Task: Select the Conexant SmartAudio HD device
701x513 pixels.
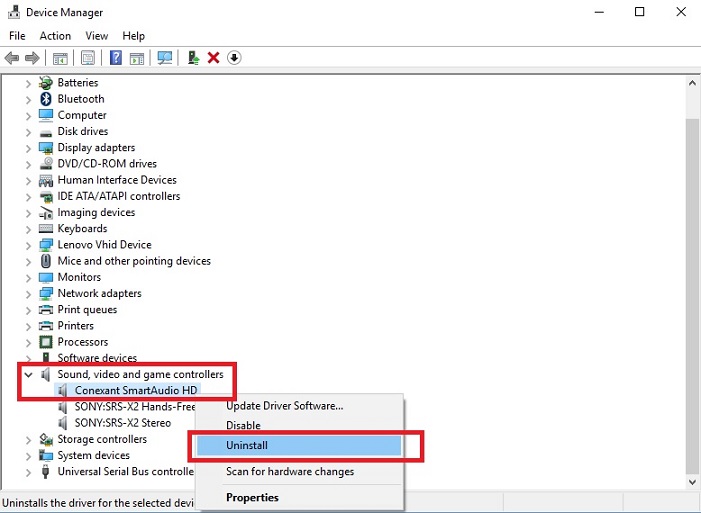Action: coord(136,390)
